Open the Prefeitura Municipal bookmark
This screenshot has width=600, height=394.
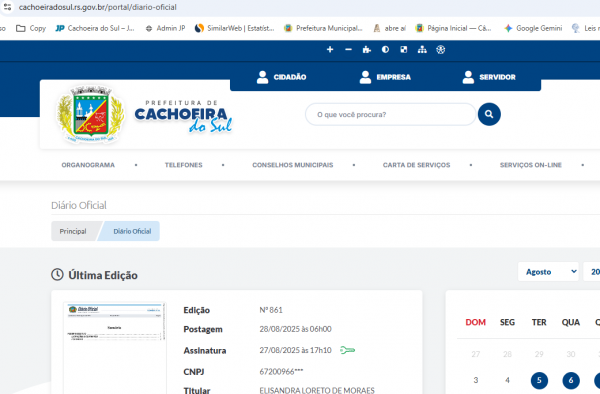click(x=323, y=28)
